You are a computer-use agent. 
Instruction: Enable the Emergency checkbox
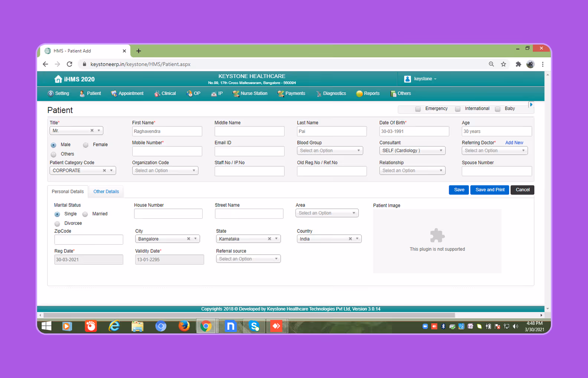[418, 109]
